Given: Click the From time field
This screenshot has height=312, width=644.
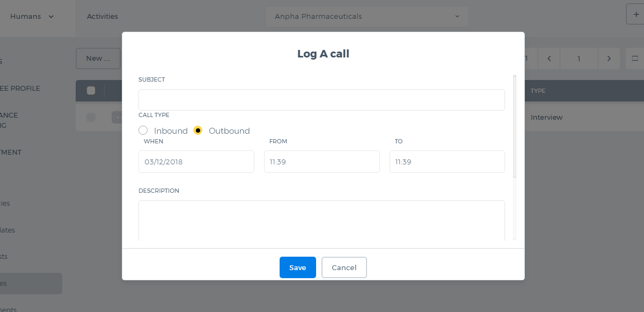Looking at the screenshot, I should tap(322, 162).
